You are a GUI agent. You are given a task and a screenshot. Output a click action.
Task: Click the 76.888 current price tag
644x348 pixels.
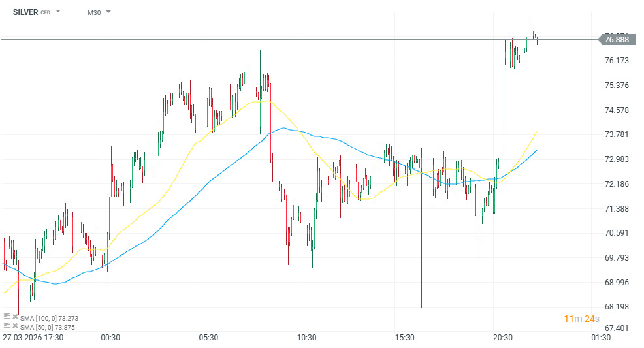click(x=617, y=40)
